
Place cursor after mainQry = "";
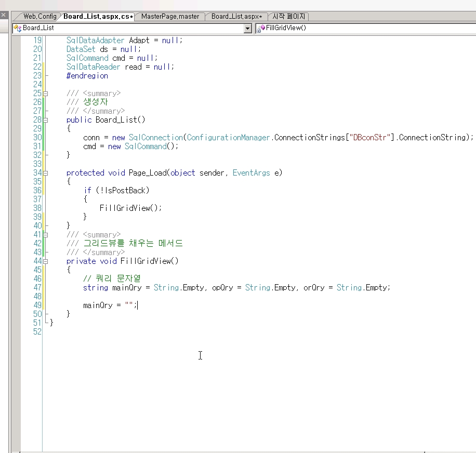(x=138, y=305)
